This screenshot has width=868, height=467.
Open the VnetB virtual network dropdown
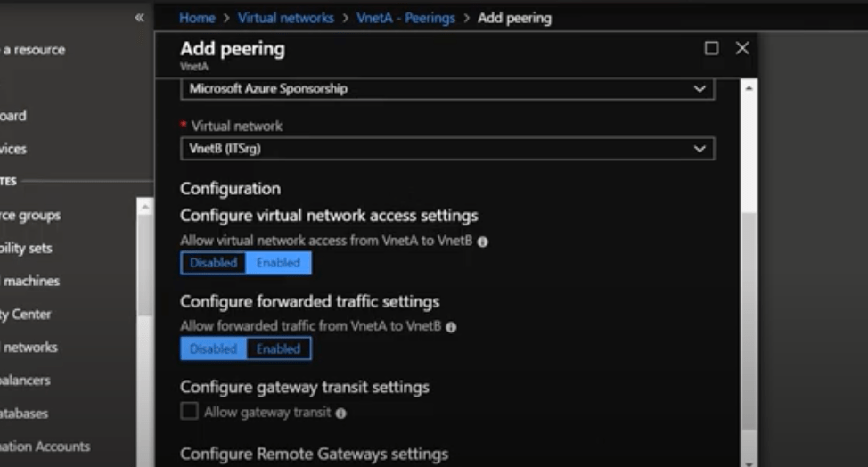(446, 149)
